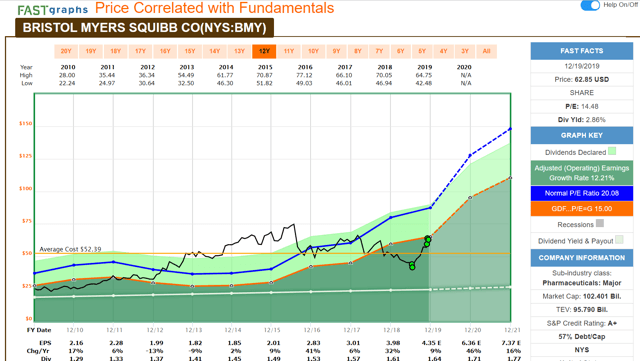640x361 pixels.
Task: Click the 2010 dividend value 1.29
Action: [x=76, y=359]
